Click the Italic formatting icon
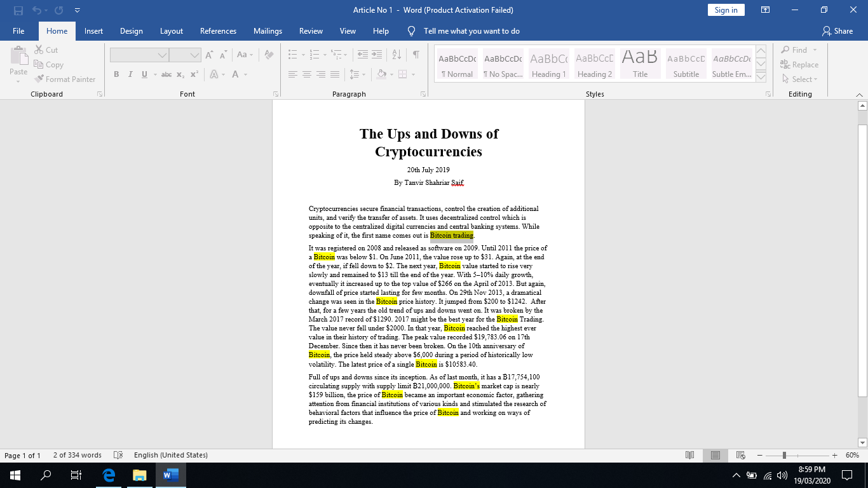868x488 pixels. [x=130, y=74]
